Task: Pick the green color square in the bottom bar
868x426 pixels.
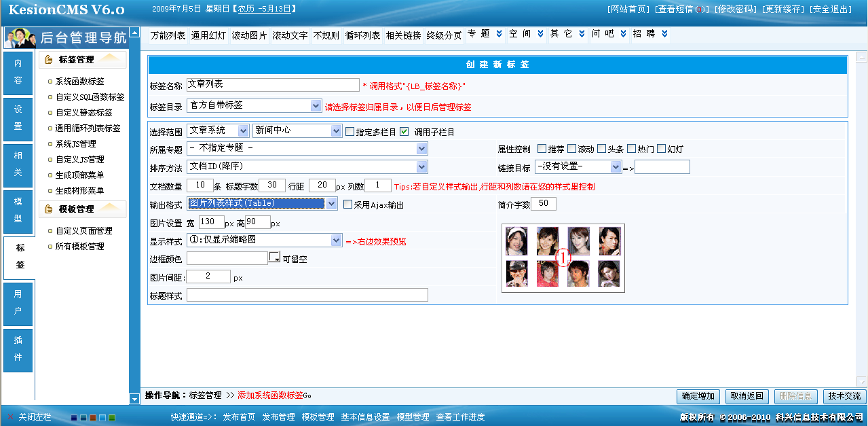Action: pyautogui.click(x=111, y=417)
